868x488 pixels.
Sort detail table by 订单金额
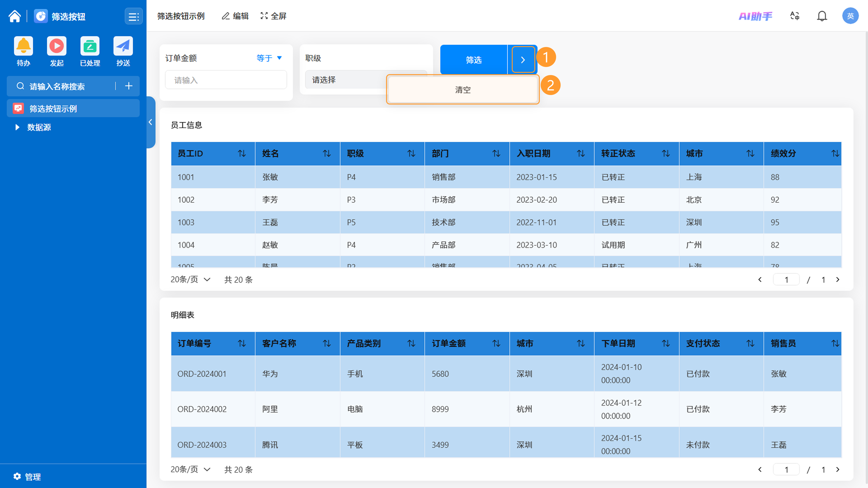point(496,343)
